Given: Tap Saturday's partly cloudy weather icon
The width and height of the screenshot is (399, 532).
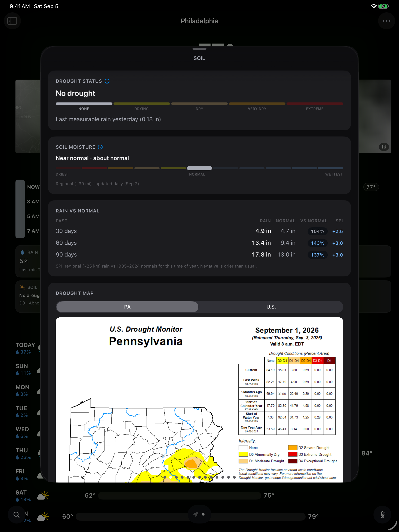Looking at the screenshot, I should coord(43,496).
